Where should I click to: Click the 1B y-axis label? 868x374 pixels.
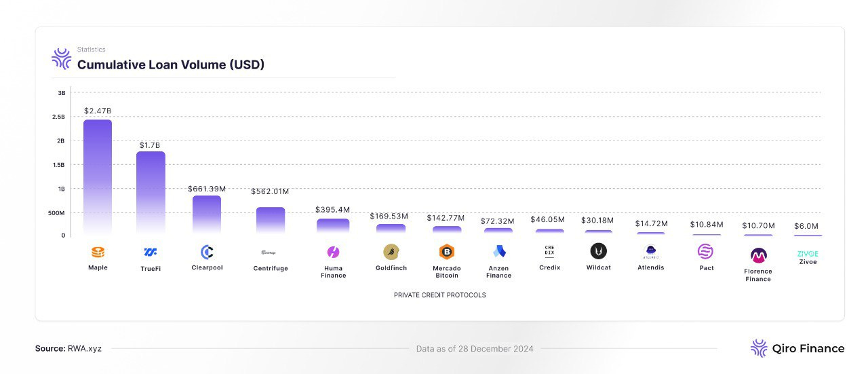(x=62, y=189)
